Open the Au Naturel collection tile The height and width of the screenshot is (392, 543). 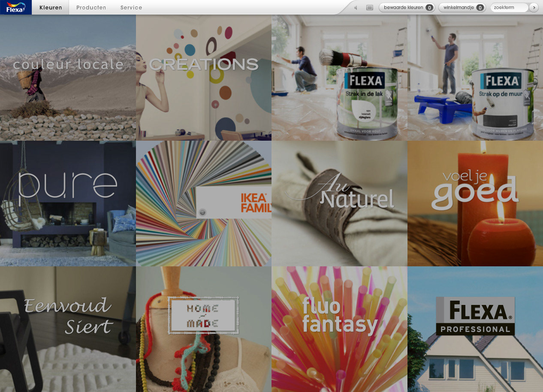(x=339, y=203)
